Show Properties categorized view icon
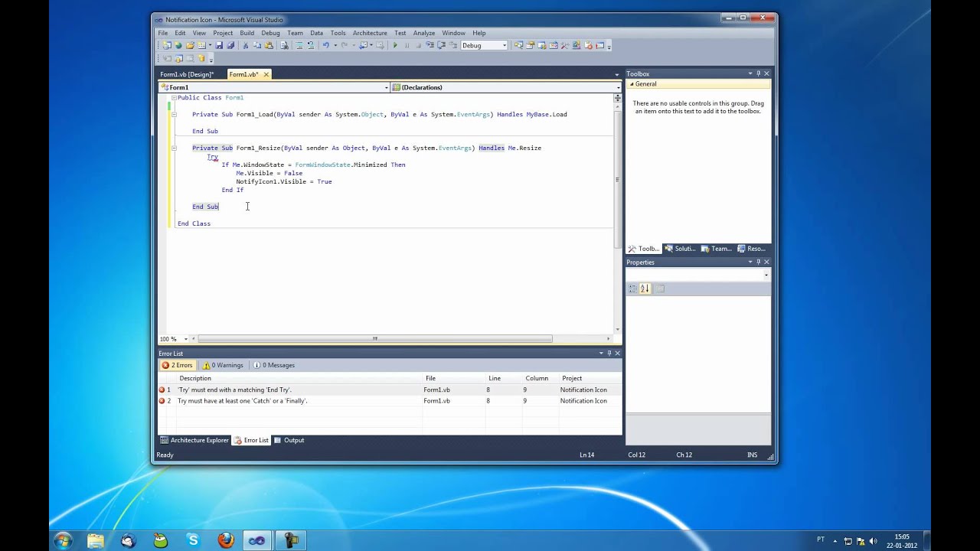Screen dimensions: 980x551 click(x=632, y=289)
